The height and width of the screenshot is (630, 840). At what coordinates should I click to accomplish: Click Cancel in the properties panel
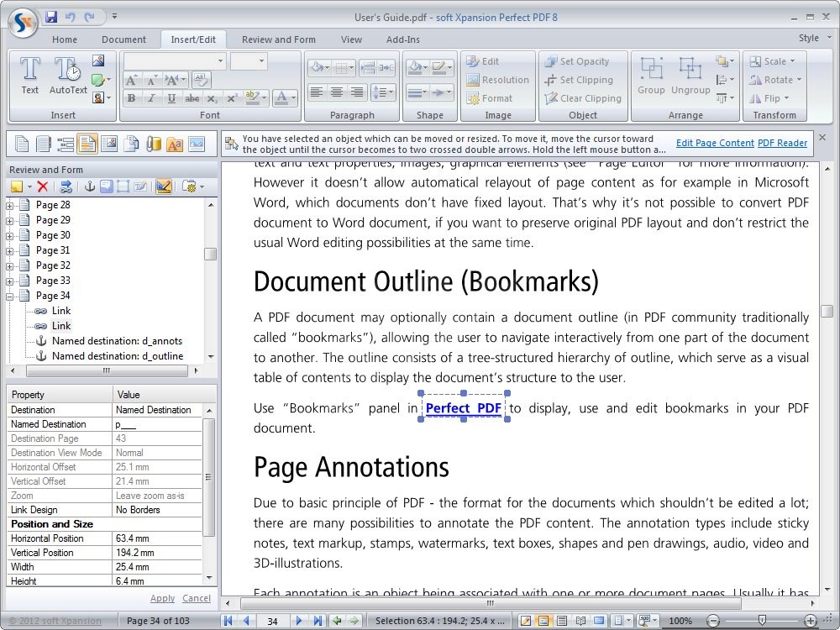point(196,598)
